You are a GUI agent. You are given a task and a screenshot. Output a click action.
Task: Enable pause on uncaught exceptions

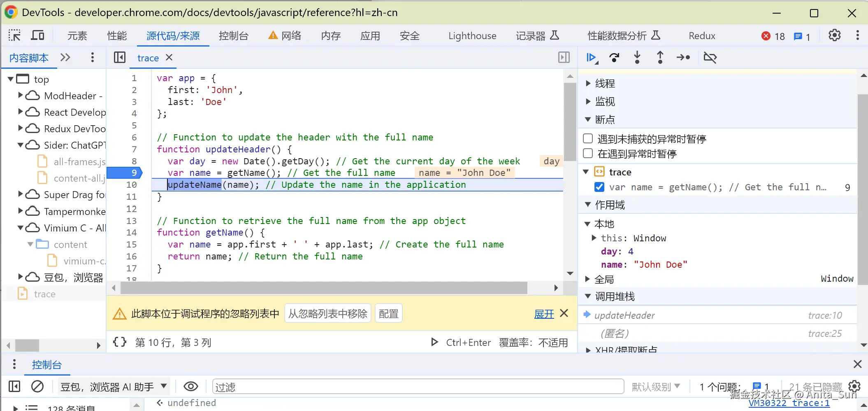(x=588, y=138)
